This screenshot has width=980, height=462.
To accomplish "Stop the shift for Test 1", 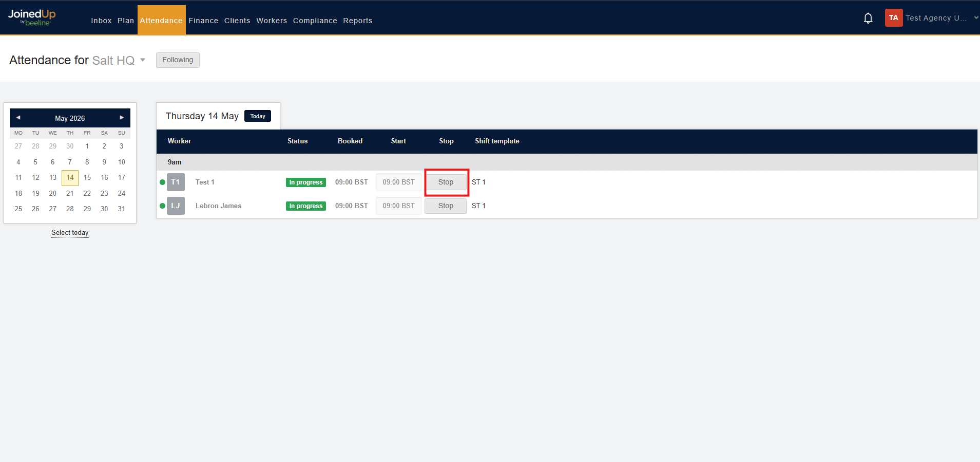I will 446,182.
